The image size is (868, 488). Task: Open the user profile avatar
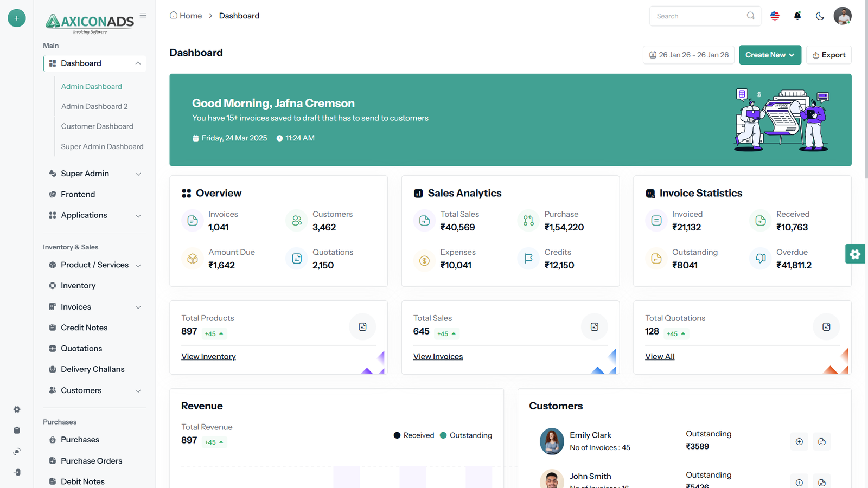pyautogui.click(x=842, y=16)
